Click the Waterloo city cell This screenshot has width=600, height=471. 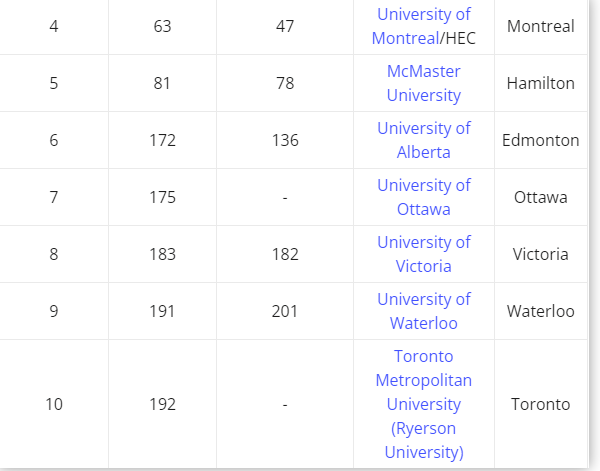click(540, 311)
